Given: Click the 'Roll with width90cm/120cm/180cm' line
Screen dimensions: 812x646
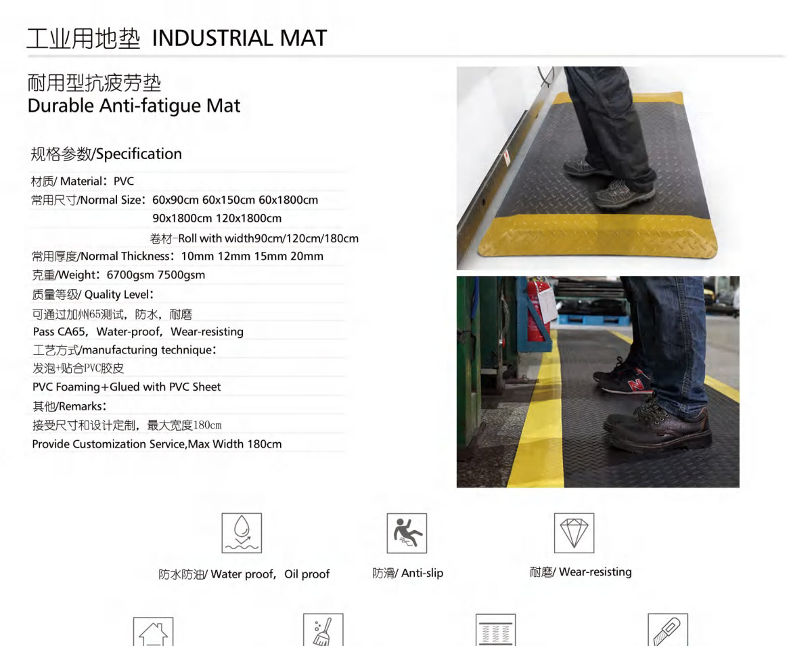Looking at the screenshot, I should (254, 238).
